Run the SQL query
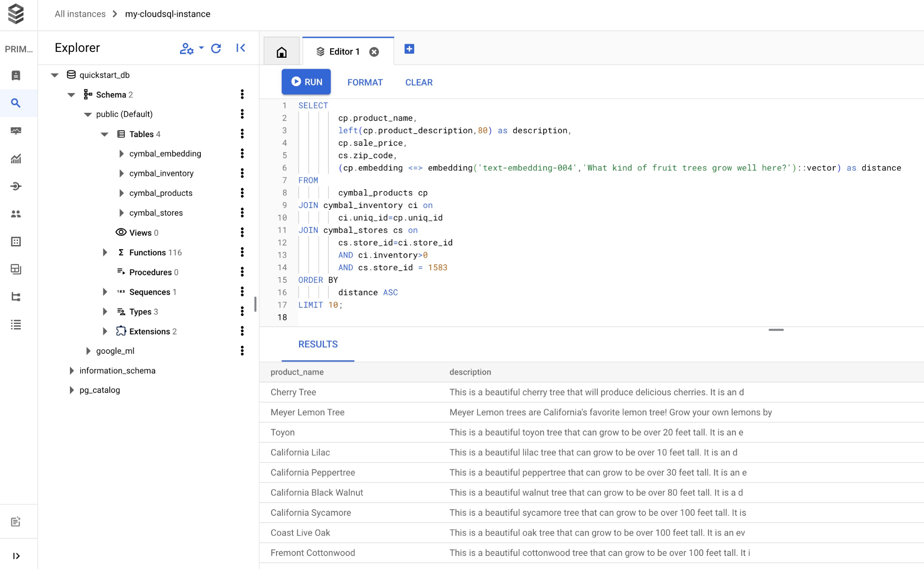Screen dimensions: 924x569 click(x=306, y=82)
